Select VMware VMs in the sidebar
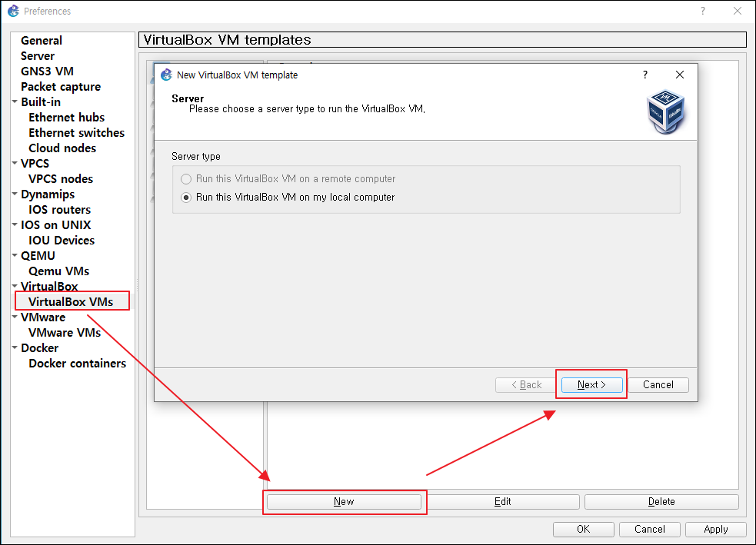 [x=65, y=333]
